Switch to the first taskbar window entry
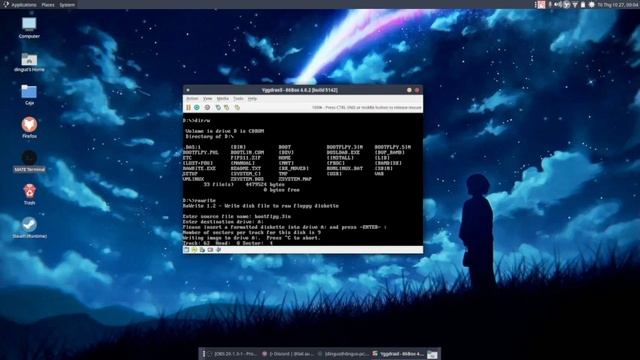 tap(232, 354)
